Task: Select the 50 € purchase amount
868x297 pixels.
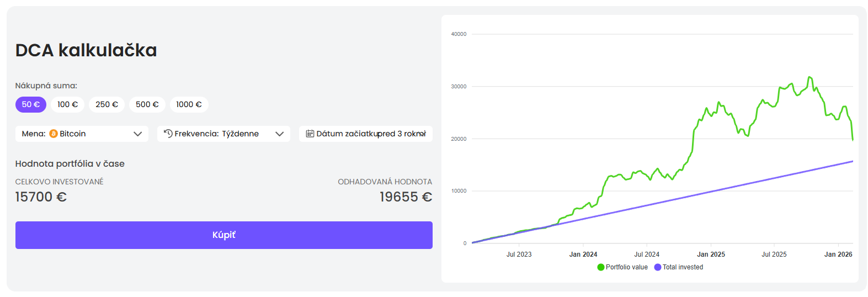Action: 31,104
